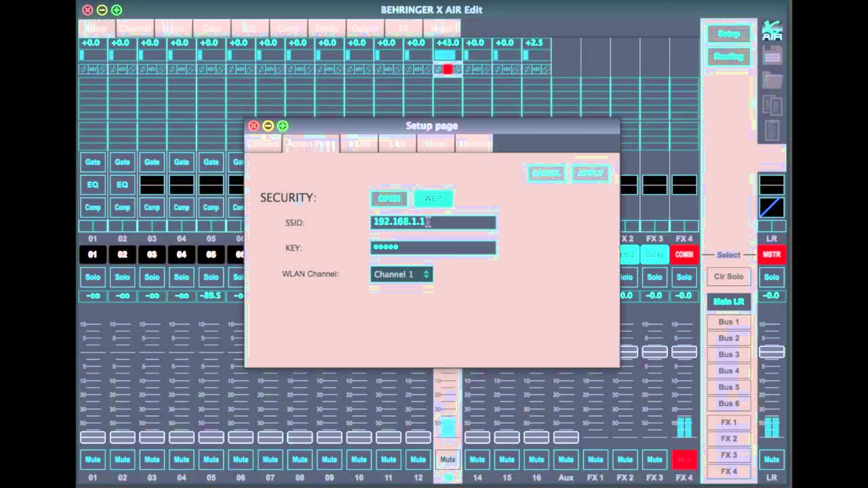The image size is (868, 488).
Task: Click the LR master fader handle
Action: pyautogui.click(x=772, y=352)
